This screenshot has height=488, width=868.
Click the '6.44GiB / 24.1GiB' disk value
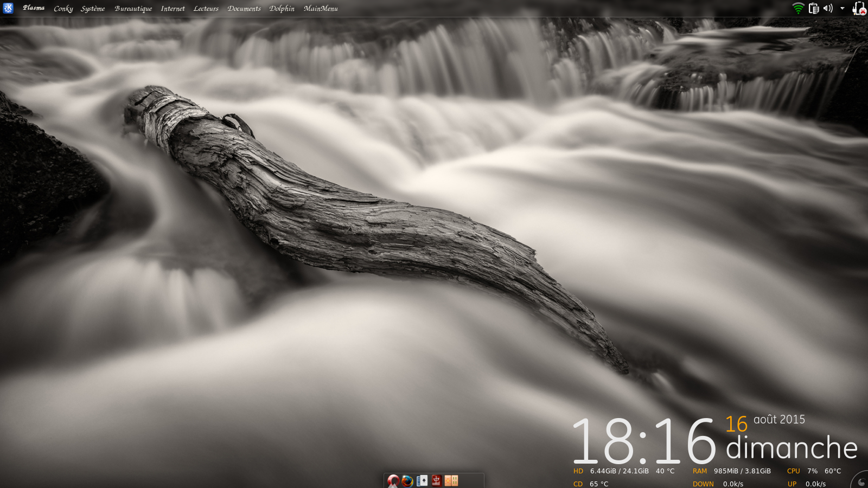(620, 471)
